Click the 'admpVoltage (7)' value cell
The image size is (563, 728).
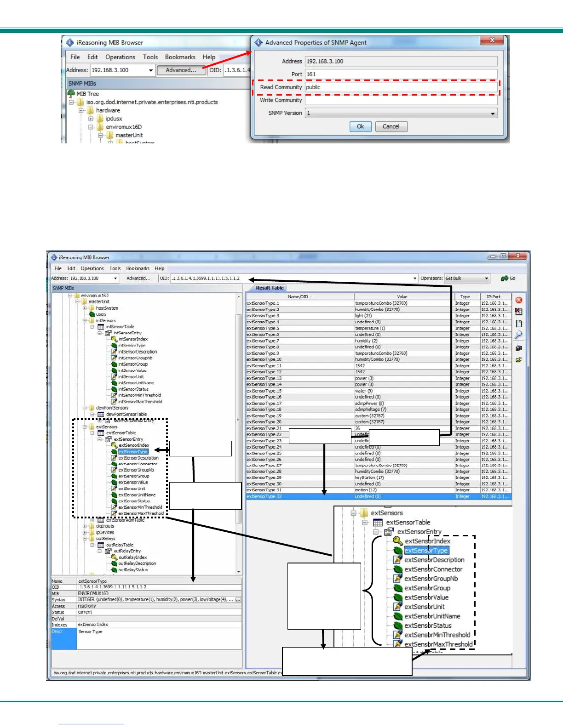(404, 409)
